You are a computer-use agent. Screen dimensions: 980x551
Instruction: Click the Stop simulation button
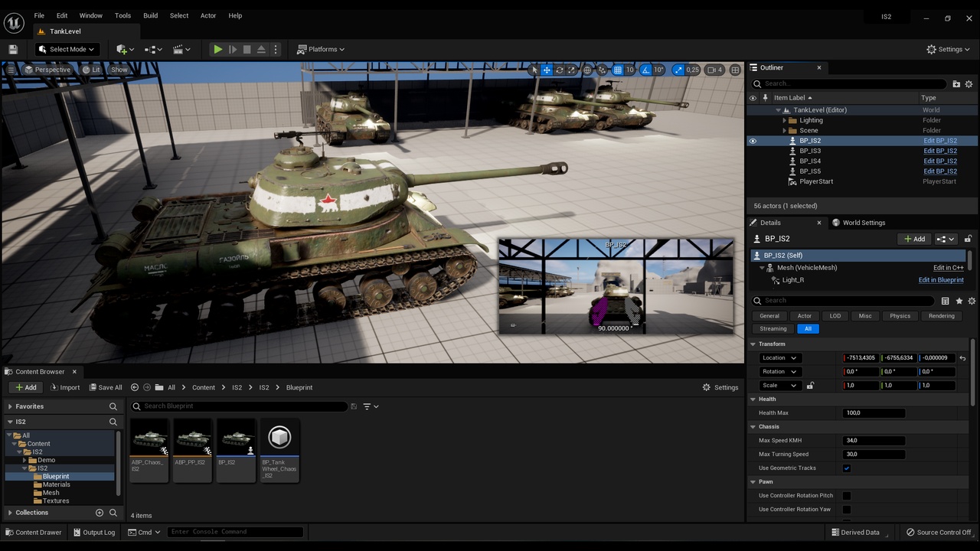point(247,49)
